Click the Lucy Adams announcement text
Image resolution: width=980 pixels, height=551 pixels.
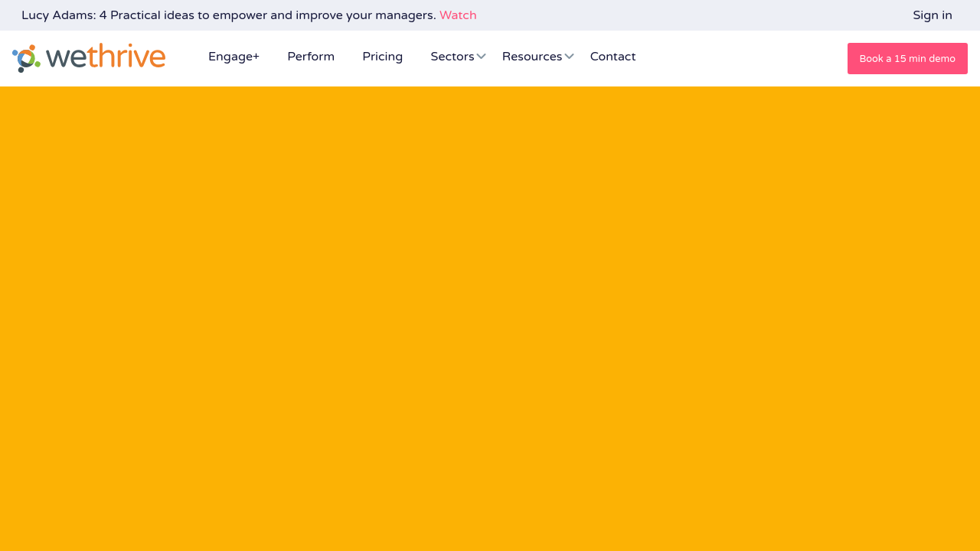coord(58,15)
